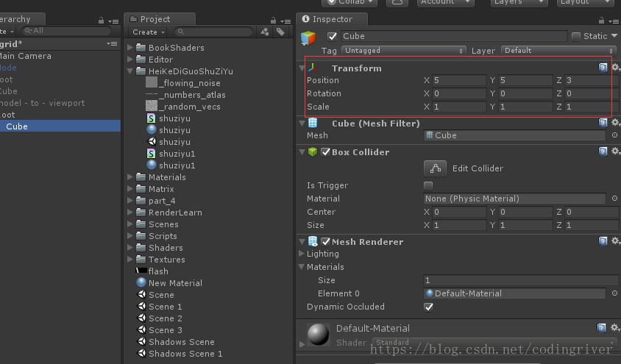621x364 pixels.
Task: Open Default-Material help icon
Action: pos(601,328)
